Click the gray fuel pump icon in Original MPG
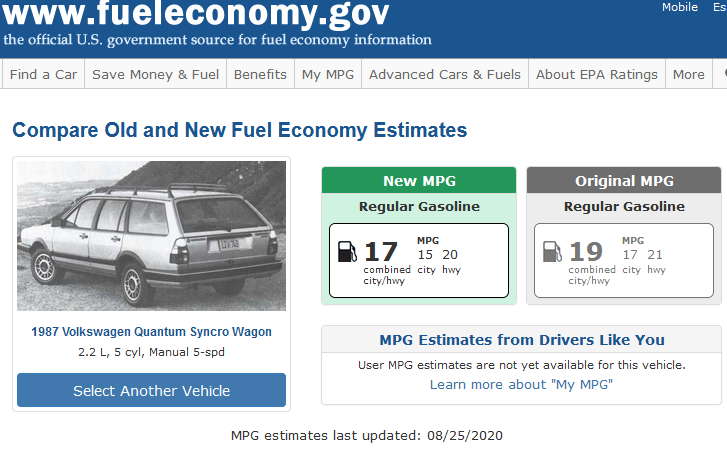The image size is (727, 466). tap(552, 252)
